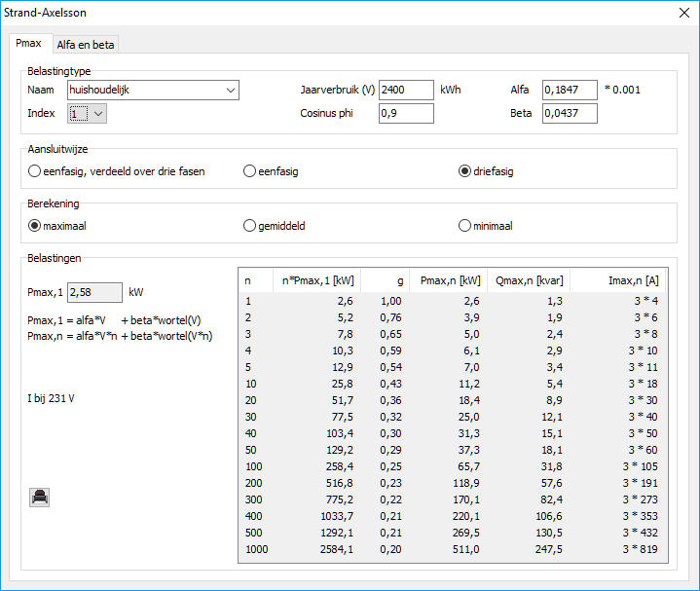Open the Naam dropdown list
Screen dimensions: 700x591
coord(231,91)
